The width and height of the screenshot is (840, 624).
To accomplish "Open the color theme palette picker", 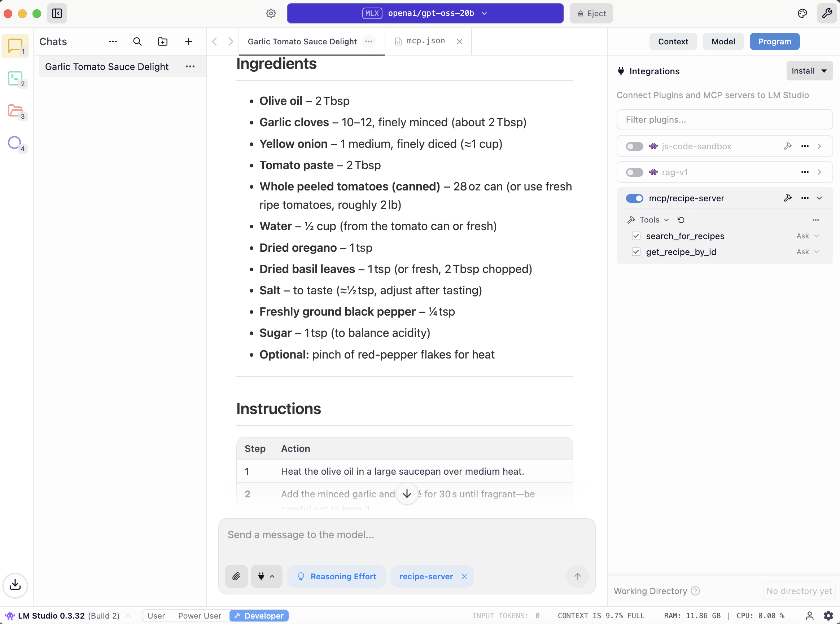I will (802, 13).
